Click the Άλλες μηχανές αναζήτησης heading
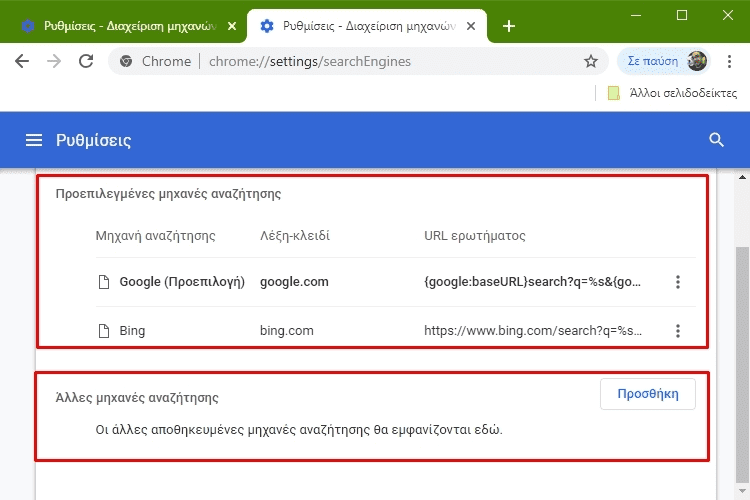The height and width of the screenshot is (500, 750). (137, 398)
